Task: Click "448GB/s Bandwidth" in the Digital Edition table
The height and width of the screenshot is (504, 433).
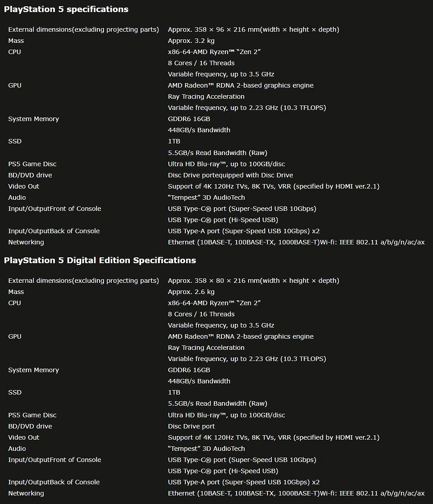Action: coord(199,381)
